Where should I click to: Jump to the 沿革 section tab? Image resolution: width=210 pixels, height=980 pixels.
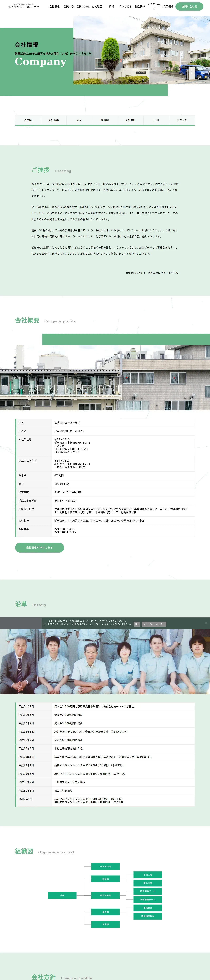tap(79, 120)
